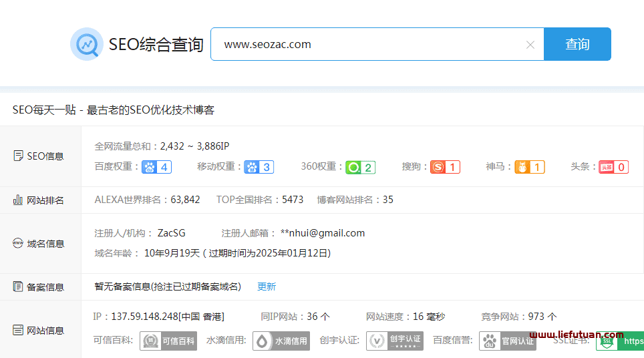
Task: Click the SEO信息 section icon
Action: [x=17, y=156]
